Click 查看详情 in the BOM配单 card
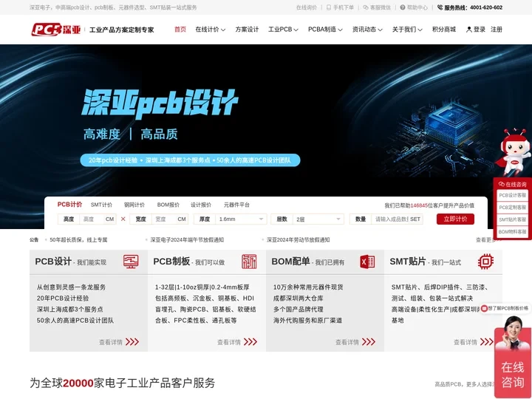The width and height of the screenshot is (532, 399). [347, 342]
